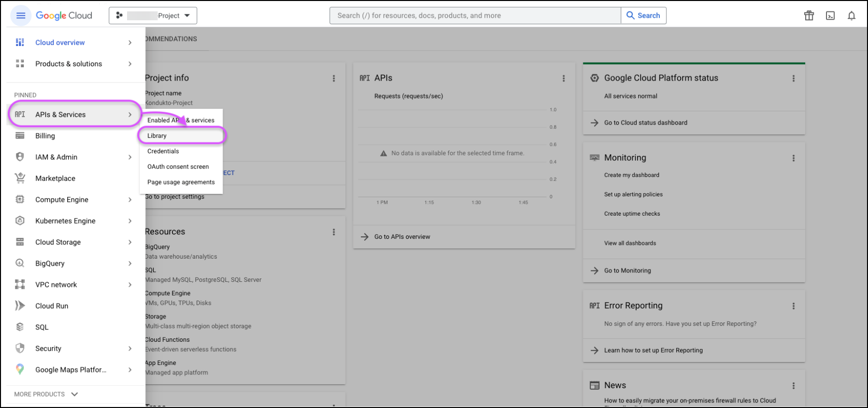
Task: Choose Credentials in the submenu
Action: pos(163,151)
